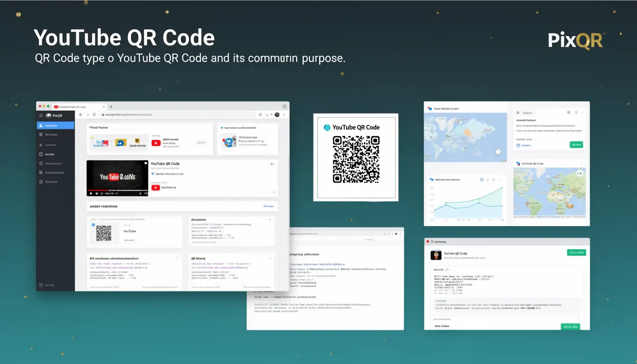Open a new browser tab with the plus icon

[x=111, y=107]
